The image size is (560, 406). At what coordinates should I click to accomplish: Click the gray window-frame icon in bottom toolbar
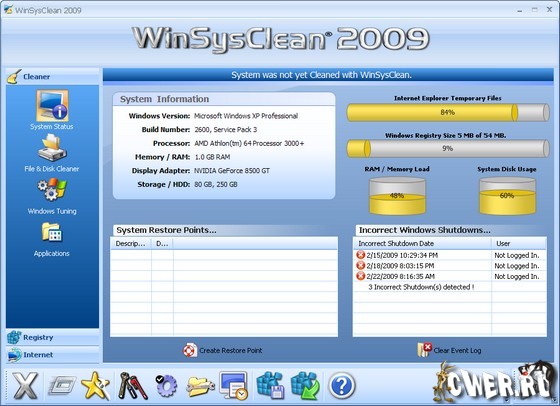pos(62,385)
